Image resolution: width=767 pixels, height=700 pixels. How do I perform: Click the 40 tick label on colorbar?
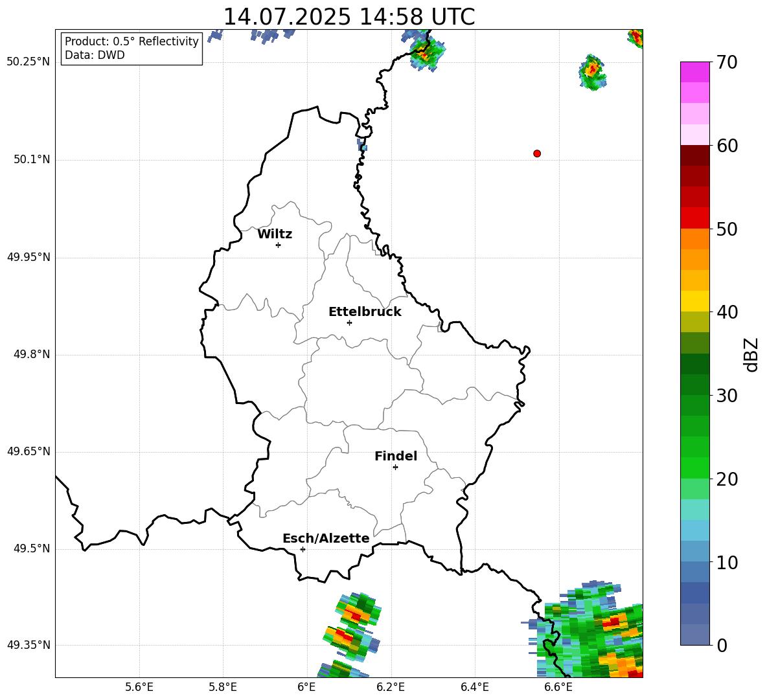(727, 312)
